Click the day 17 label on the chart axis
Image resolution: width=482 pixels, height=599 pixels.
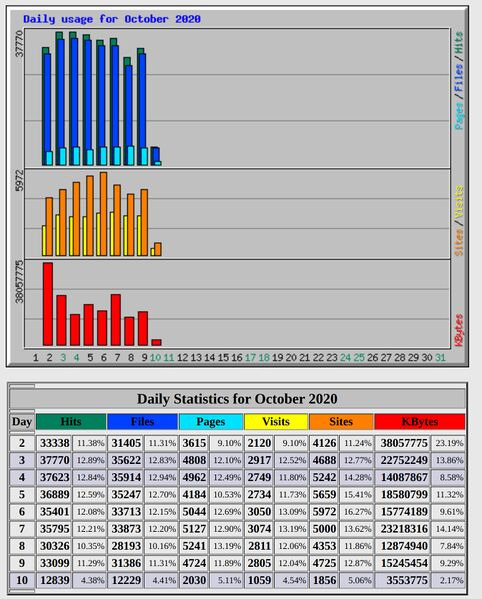[x=250, y=358]
